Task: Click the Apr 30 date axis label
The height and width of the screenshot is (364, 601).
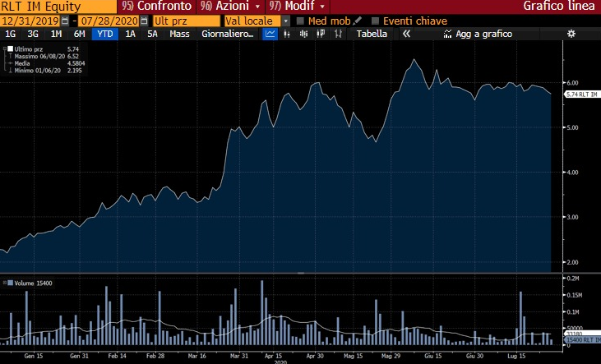Action: (x=315, y=356)
